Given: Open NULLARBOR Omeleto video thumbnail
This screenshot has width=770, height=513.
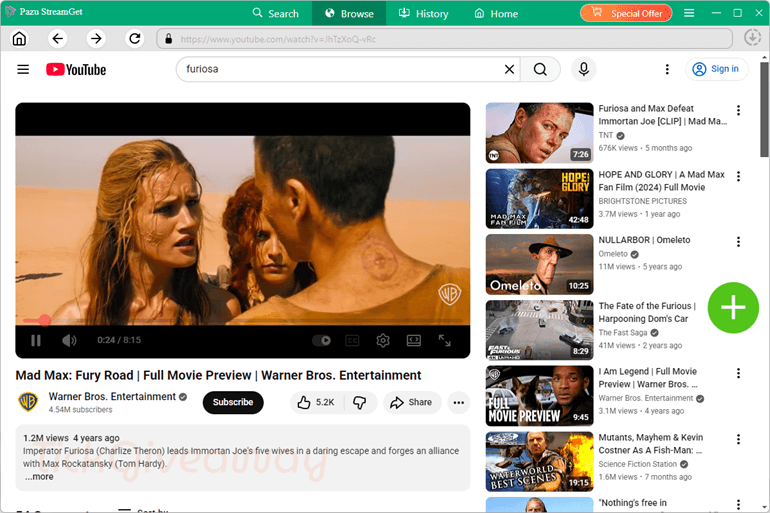Looking at the screenshot, I should pyautogui.click(x=539, y=264).
